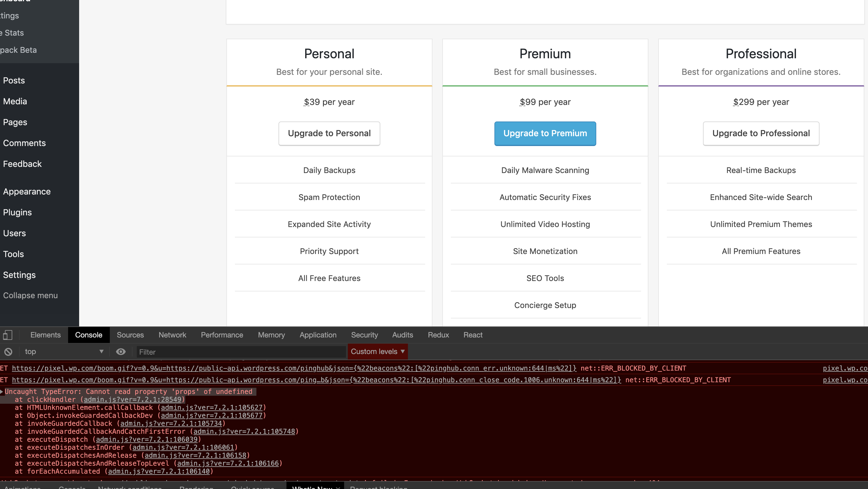Screen dimensions: 868x489
Task: Open the Redux DevTools tab
Action: pos(438,335)
